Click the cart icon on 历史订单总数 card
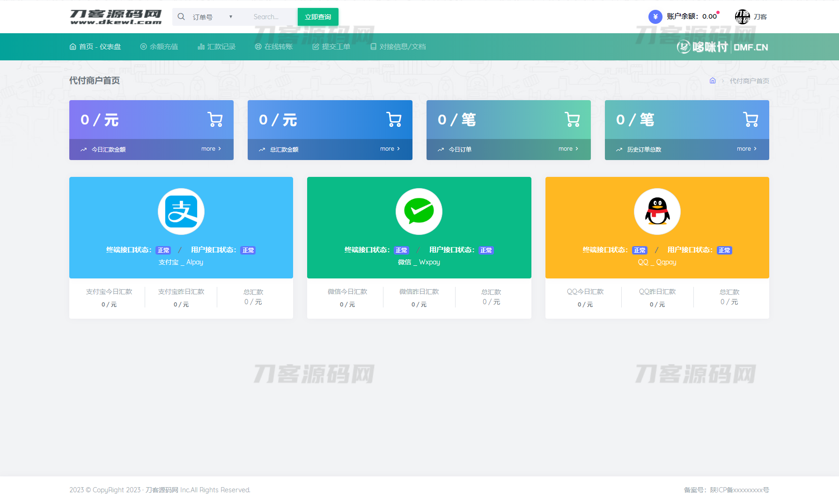The height and width of the screenshot is (504, 839). pos(751,120)
